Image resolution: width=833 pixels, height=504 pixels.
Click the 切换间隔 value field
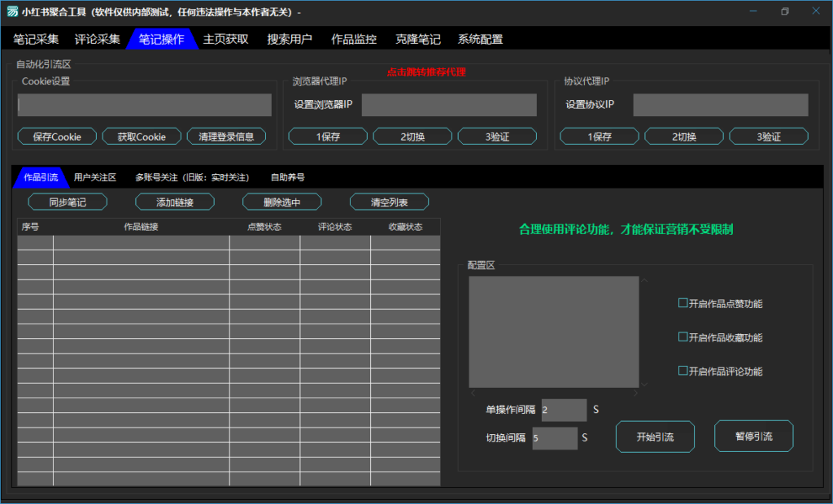pyautogui.click(x=555, y=438)
